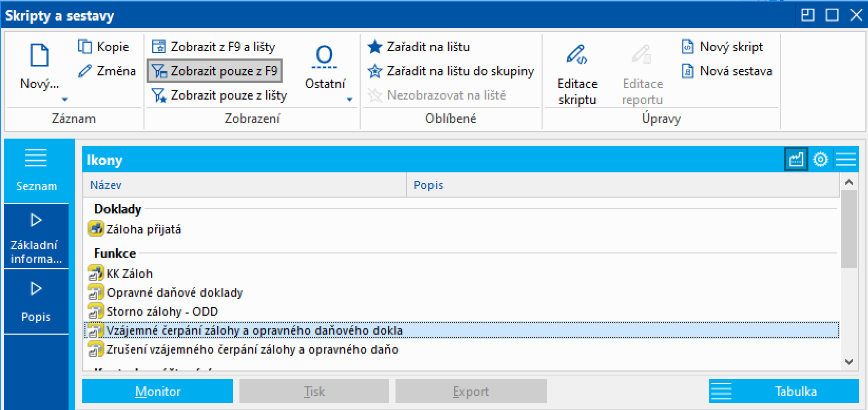
Task: Click Zařadit na lištu do skupiny icon
Action: coord(375,71)
